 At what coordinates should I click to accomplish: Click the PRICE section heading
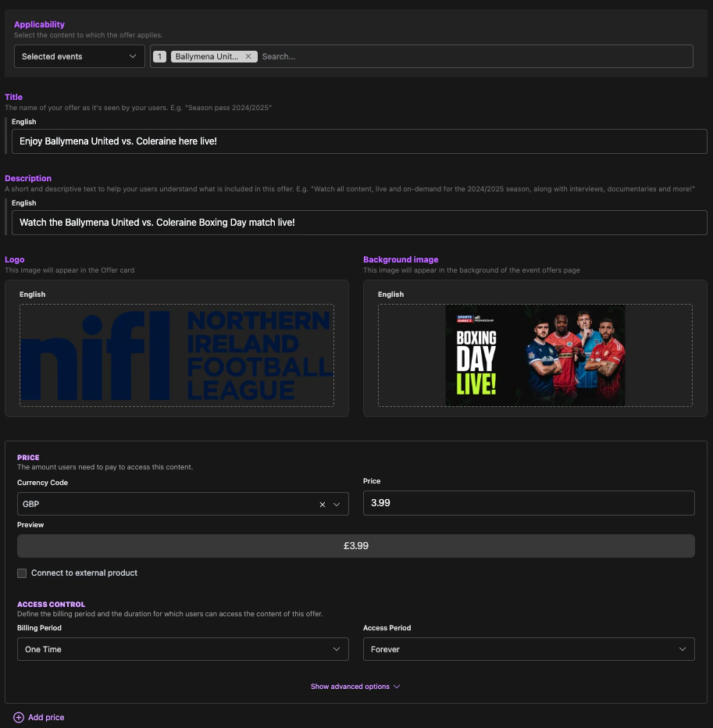click(28, 457)
